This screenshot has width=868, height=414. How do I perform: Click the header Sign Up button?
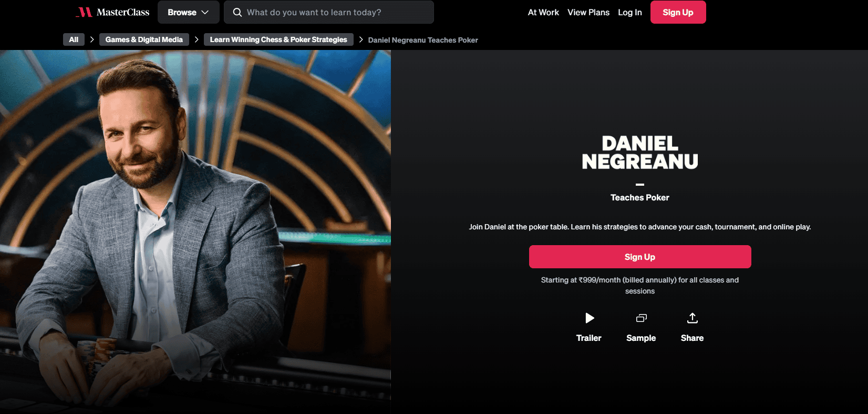(678, 12)
